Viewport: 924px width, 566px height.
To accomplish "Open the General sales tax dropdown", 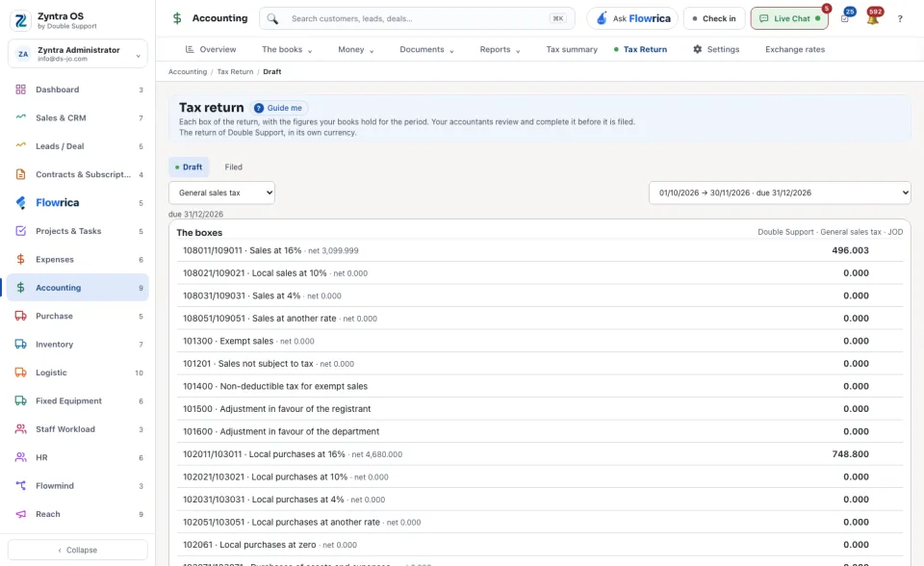I will click(x=221, y=193).
